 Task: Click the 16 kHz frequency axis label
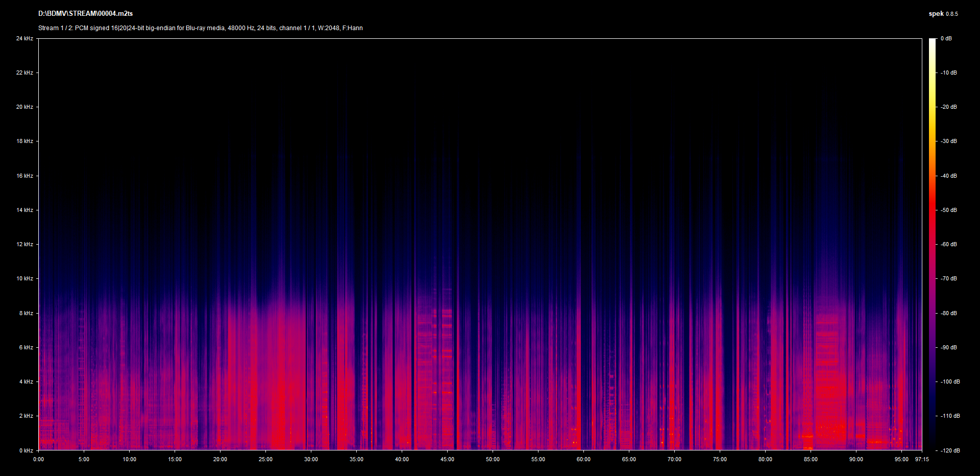click(x=24, y=176)
